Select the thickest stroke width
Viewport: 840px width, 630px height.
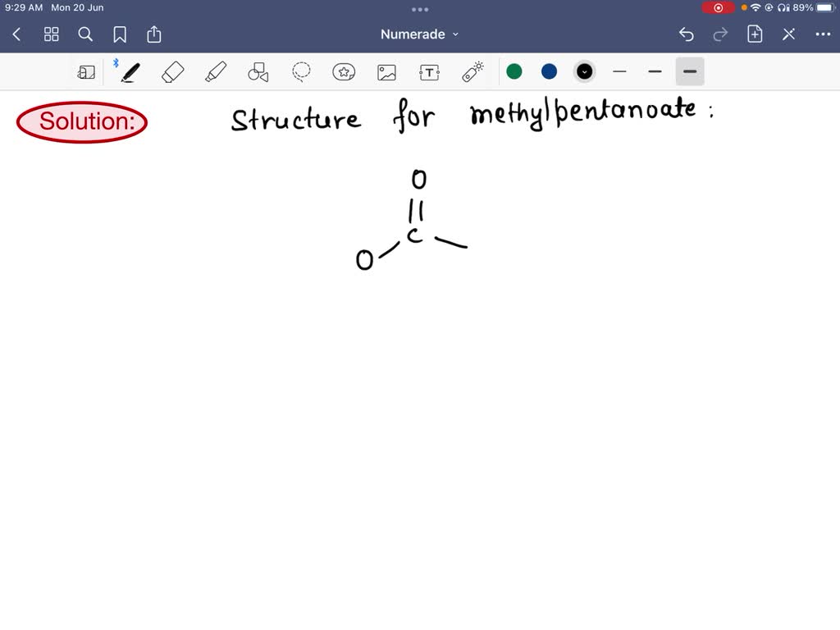tap(690, 72)
